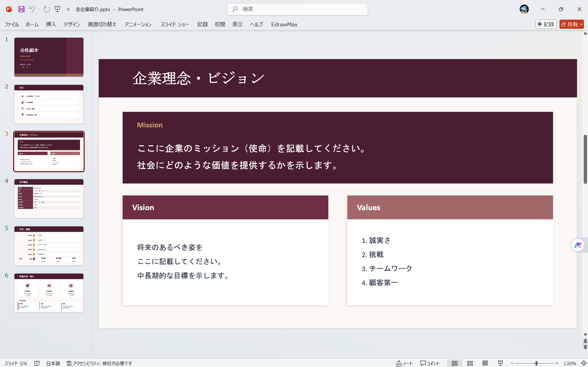Switch to slide sorter view icon
Screen dimensions: 588x367
pos(470,363)
